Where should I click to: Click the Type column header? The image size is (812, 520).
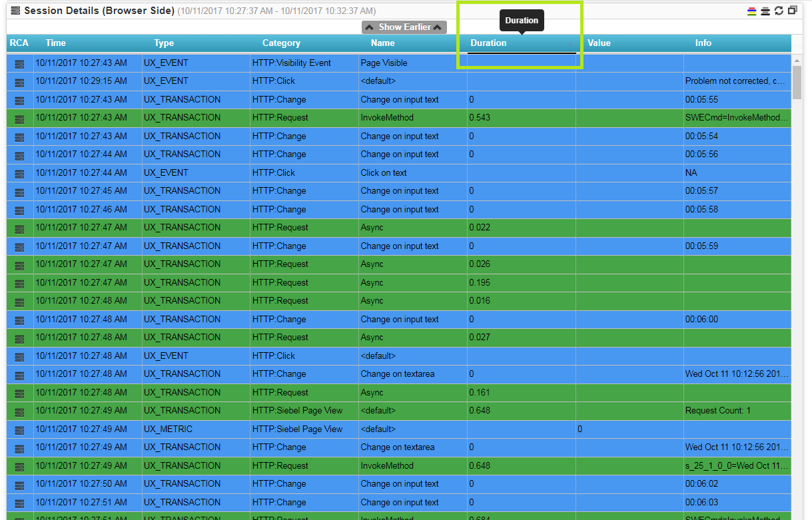(x=164, y=43)
